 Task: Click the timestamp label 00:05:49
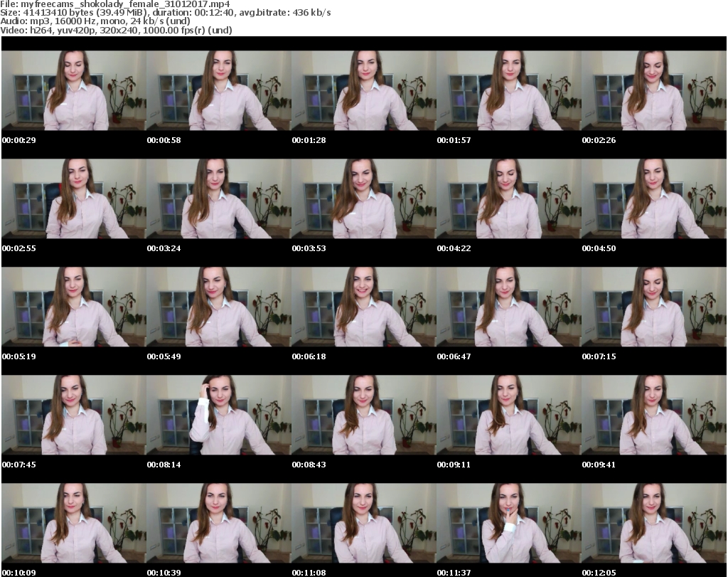[x=164, y=356]
